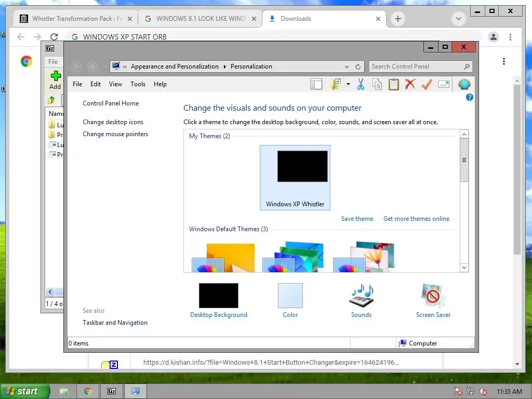
Task: Close the Downloads tab
Action: (x=378, y=19)
